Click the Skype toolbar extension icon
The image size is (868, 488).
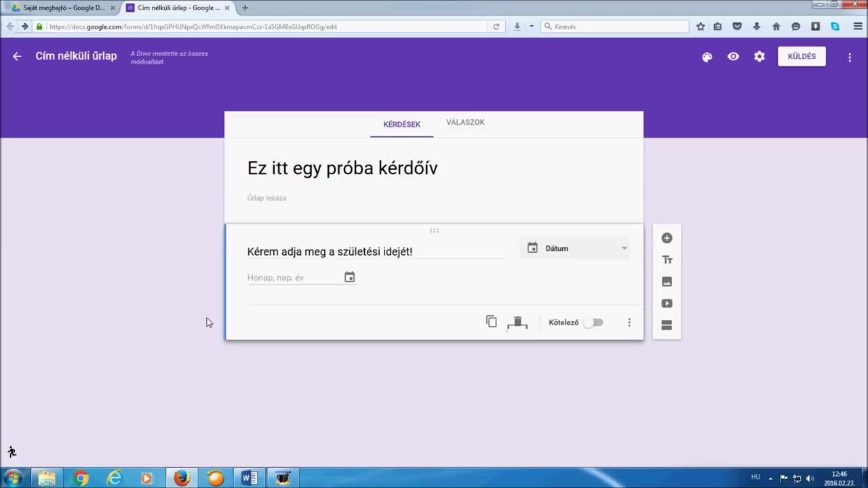point(835,26)
